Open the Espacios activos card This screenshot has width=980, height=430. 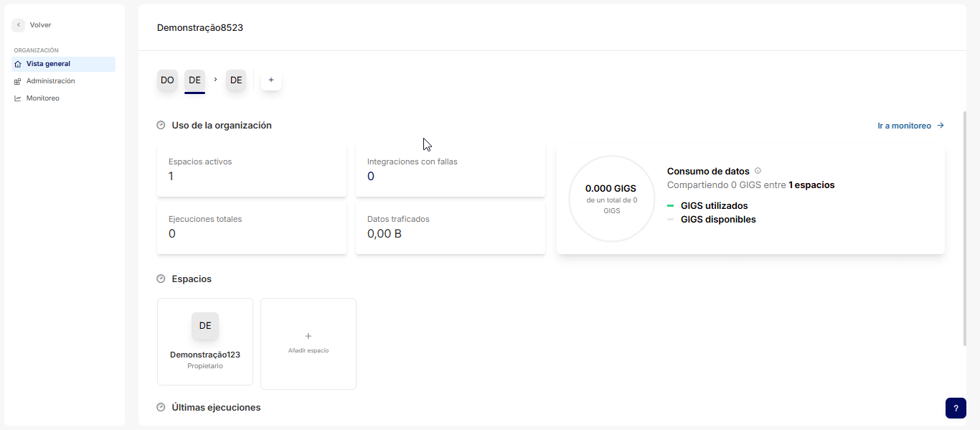(251, 170)
